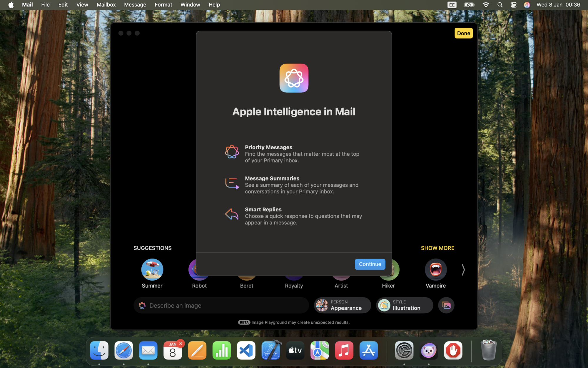Open Numbers from the Dock
588x368 pixels.
(222, 350)
